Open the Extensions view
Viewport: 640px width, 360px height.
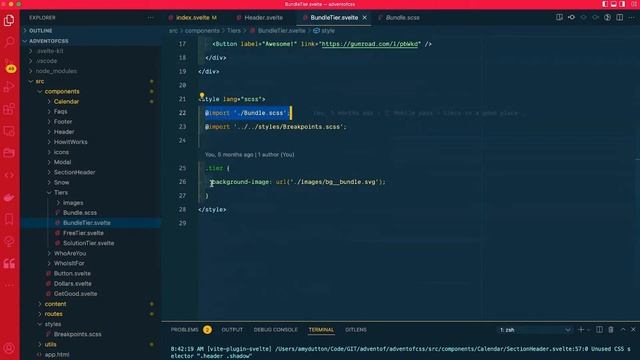9,109
